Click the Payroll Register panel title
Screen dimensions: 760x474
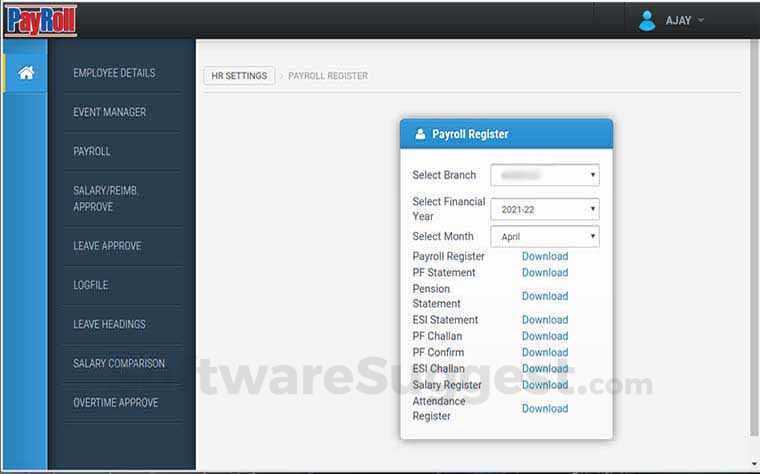coord(470,134)
